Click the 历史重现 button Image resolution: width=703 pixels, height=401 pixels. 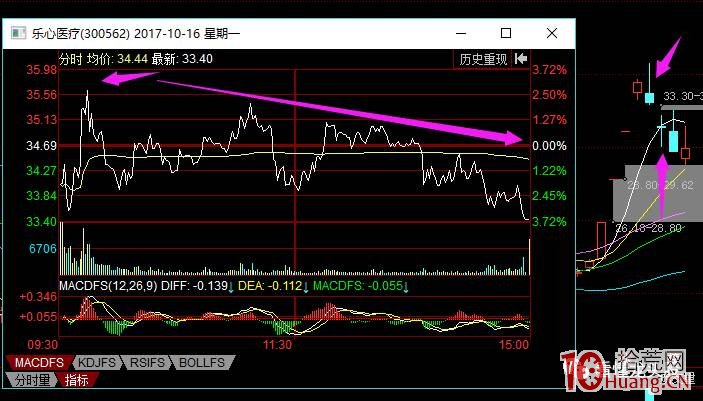483,59
